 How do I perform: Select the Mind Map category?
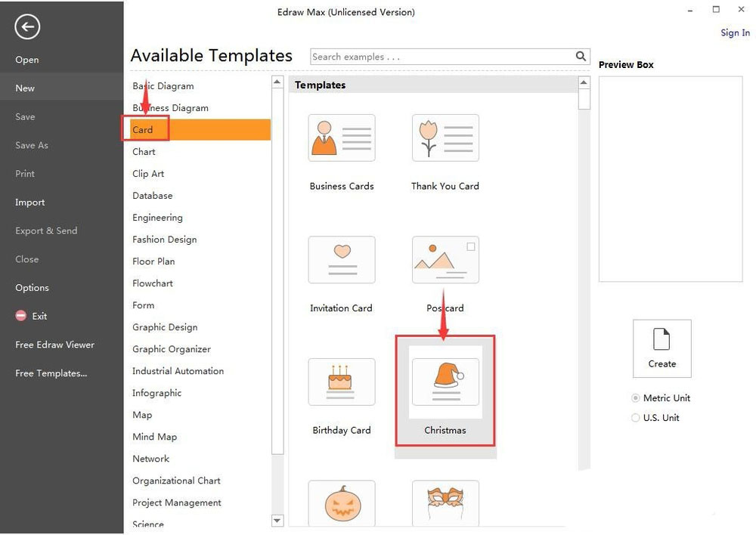point(155,437)
